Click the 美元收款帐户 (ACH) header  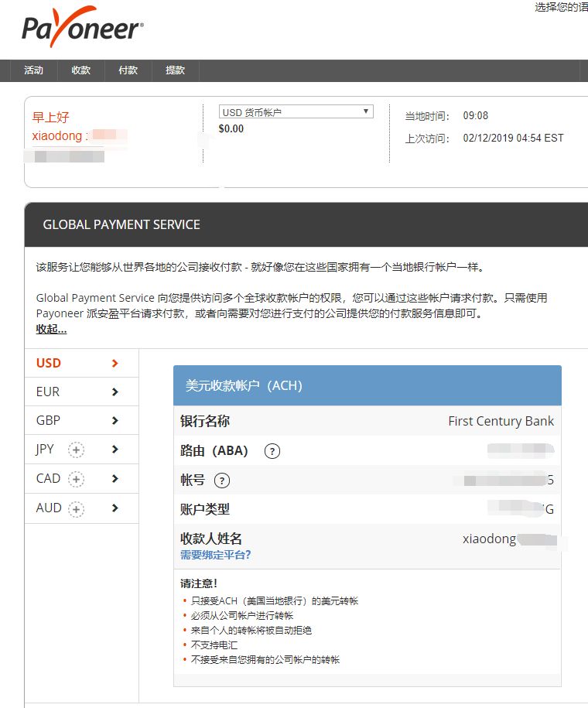click(367, 385)
